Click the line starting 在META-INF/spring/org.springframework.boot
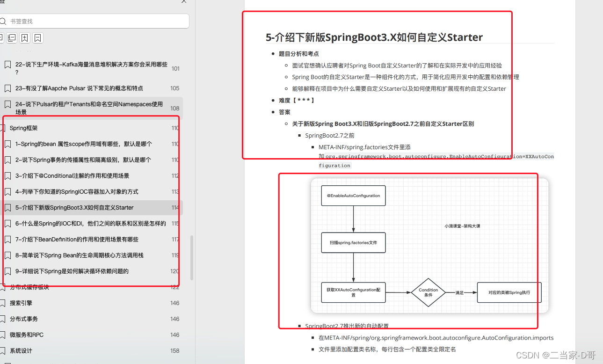 436,337
